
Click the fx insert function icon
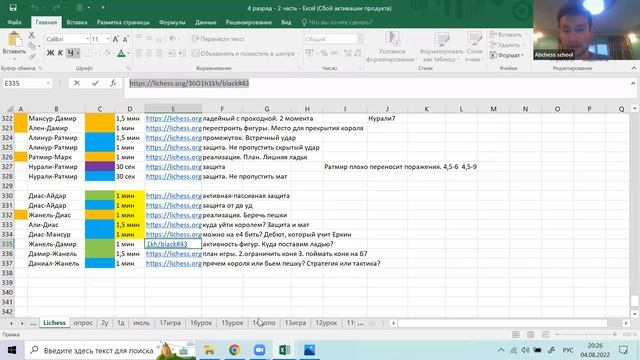pyautogui.click(x=113, y=83)
